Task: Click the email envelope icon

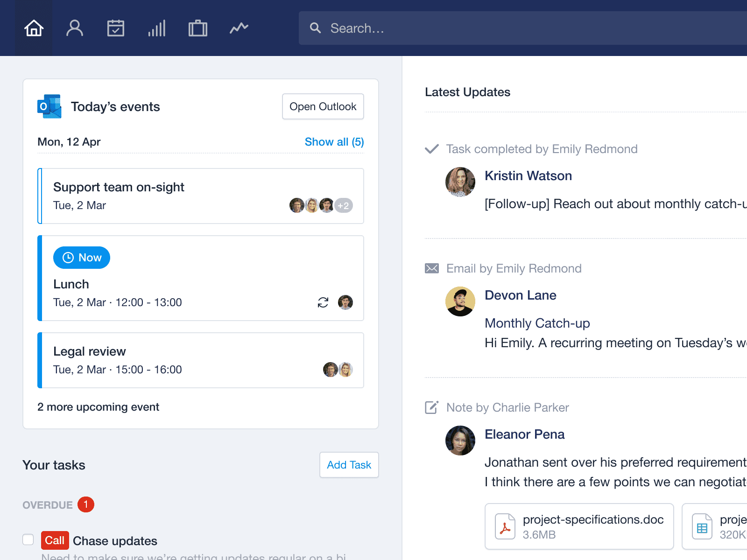Action: 432,268
